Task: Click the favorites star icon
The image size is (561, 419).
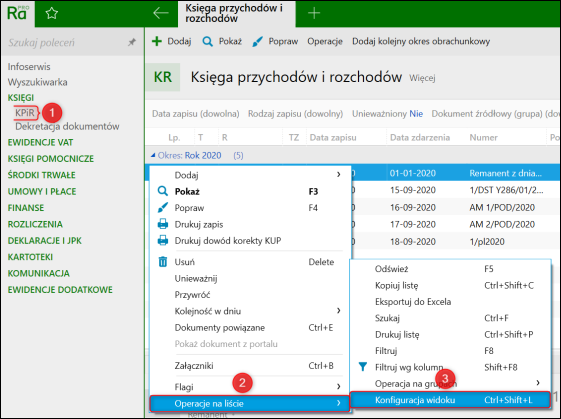Action: pos(52,13)
